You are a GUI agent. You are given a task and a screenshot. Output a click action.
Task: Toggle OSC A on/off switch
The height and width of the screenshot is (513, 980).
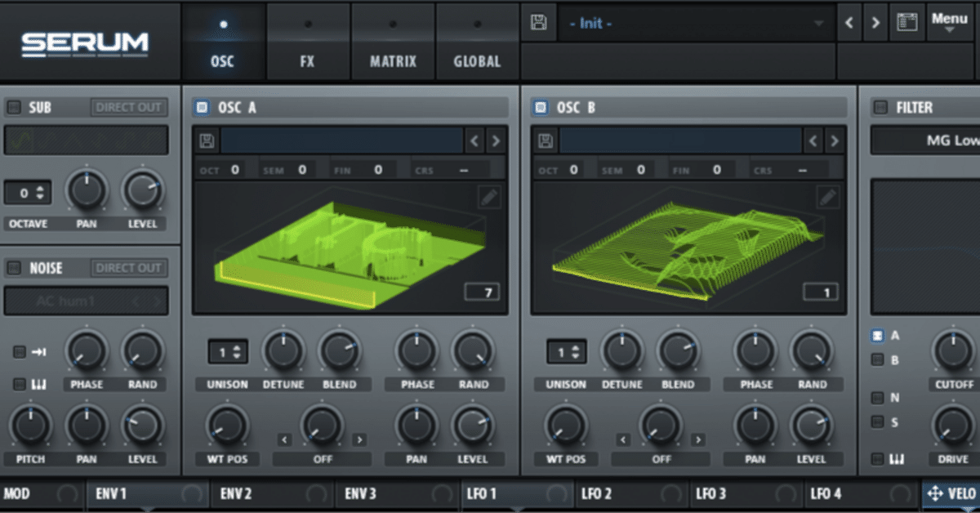coord(201,107)
